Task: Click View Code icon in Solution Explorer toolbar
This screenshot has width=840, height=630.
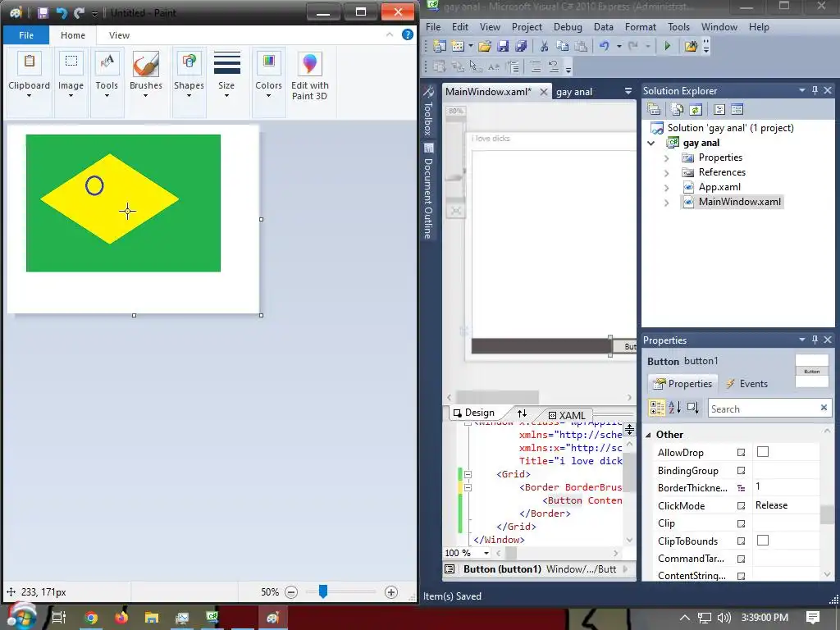Action: (x=719, y=109)
